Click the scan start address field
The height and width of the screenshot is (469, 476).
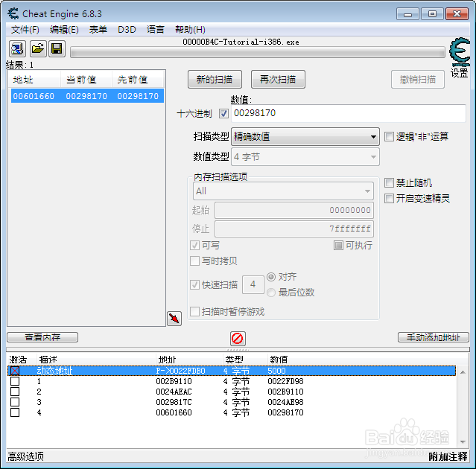pos(293,210)
